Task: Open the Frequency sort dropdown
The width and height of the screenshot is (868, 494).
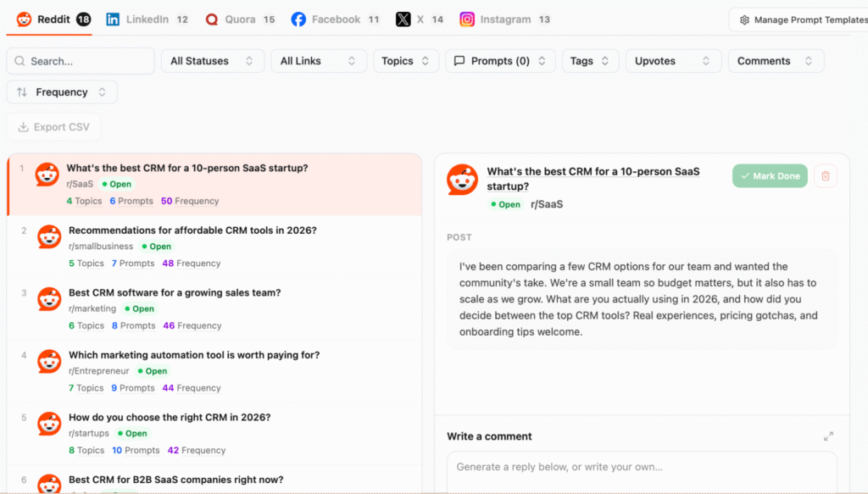Action: click(62, 92)
